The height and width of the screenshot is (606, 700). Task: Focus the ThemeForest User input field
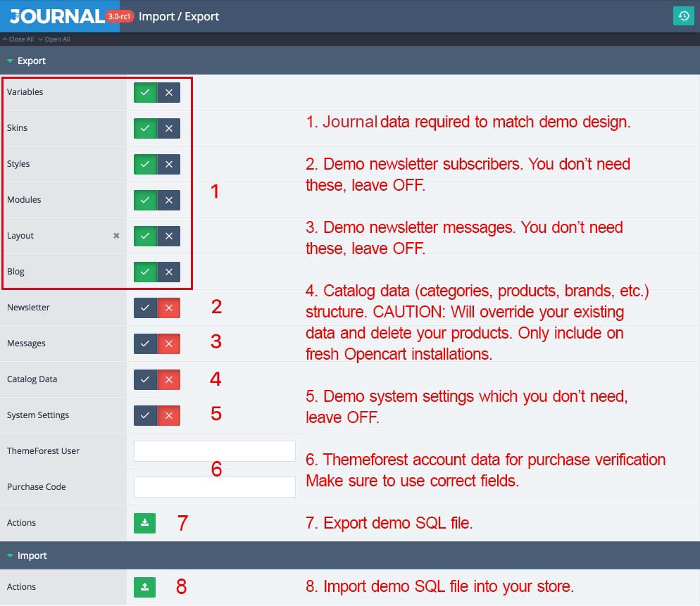coord(214,451)
